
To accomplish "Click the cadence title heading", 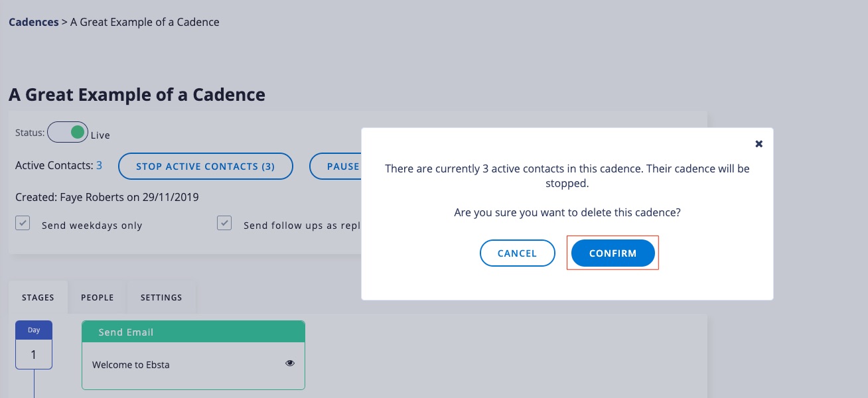I will (x=137, y=95).
